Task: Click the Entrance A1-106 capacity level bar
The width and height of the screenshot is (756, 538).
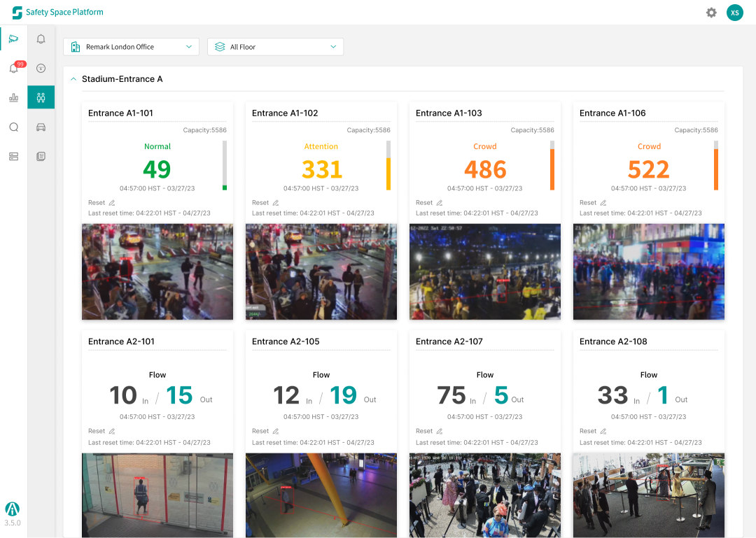Action: (716, 166)
